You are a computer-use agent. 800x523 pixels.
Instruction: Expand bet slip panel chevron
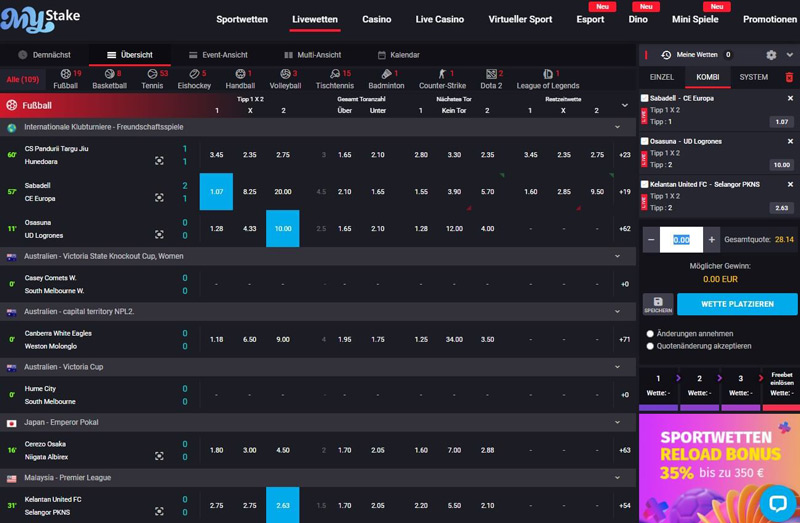point(790,55)
